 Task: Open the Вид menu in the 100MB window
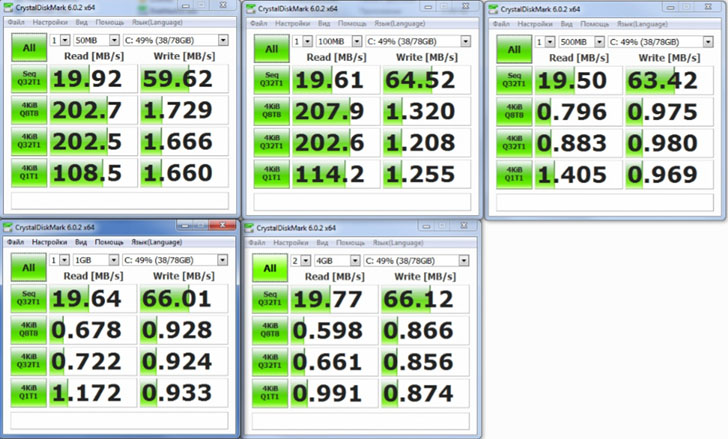324,24
